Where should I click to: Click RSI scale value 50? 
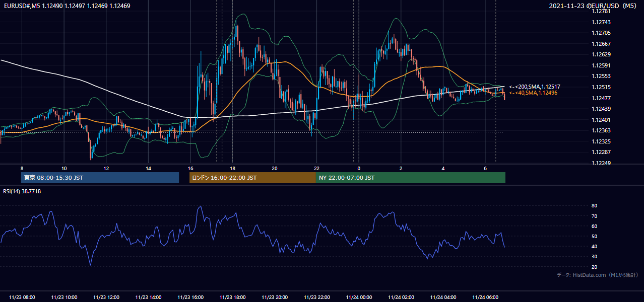594,237
